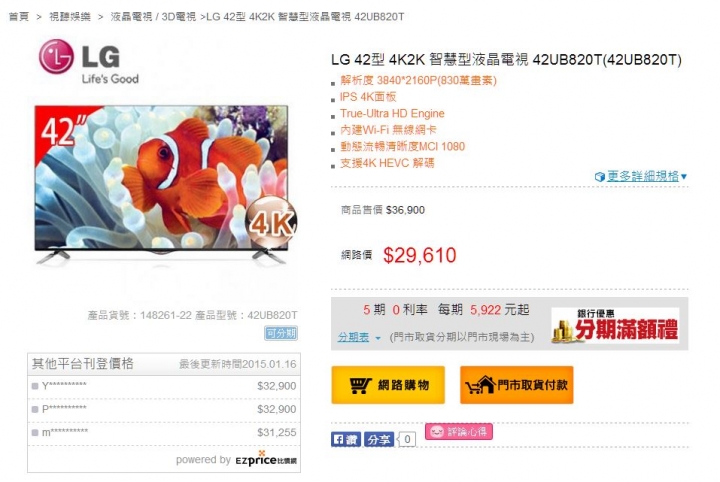Select the P platform price row

point(164,409)
